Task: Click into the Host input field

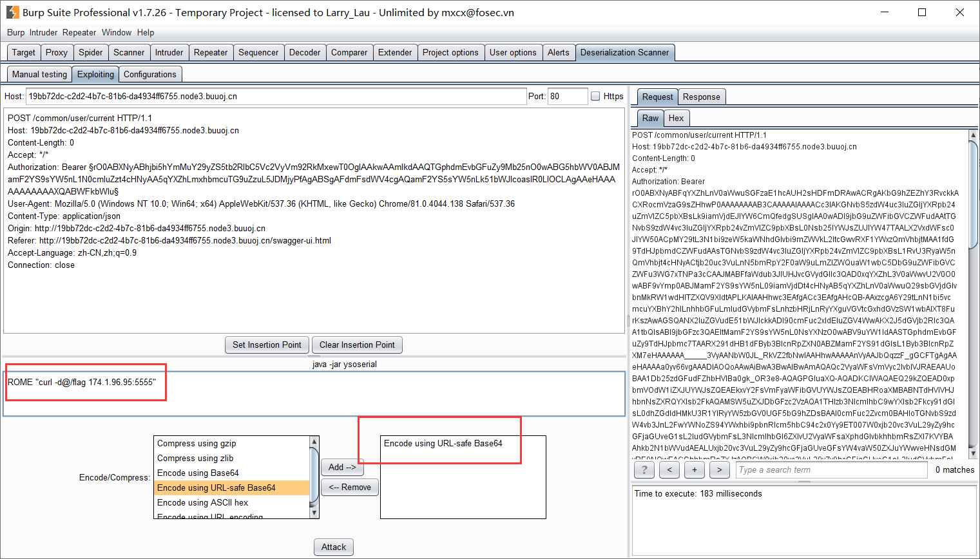Action: click(x=276, y=96)
